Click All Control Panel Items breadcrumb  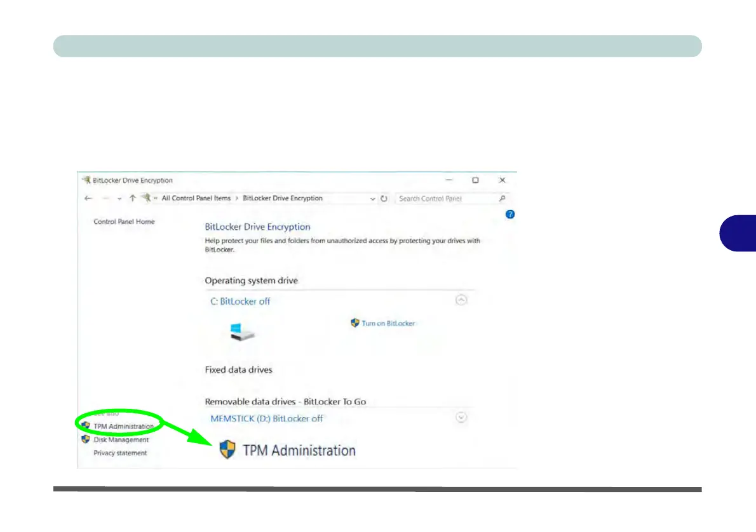click(x=196, y=198)
